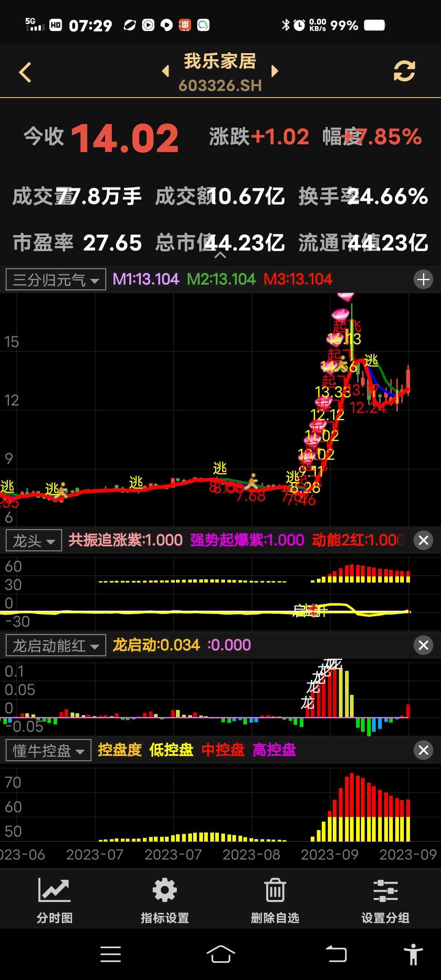Tap the Android home button
Image resolution: width=441 pixels, height=980 pixels.
pyautogui.click(x=220, y=954)
